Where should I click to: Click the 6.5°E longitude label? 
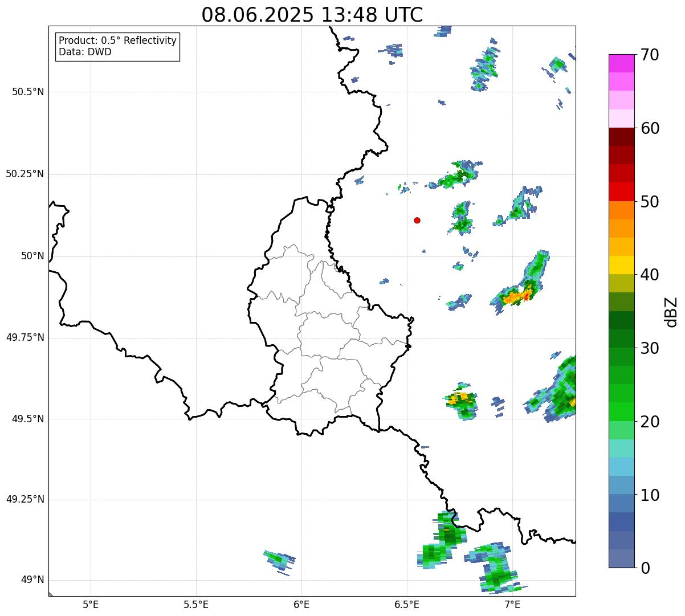tap(407, 604)
